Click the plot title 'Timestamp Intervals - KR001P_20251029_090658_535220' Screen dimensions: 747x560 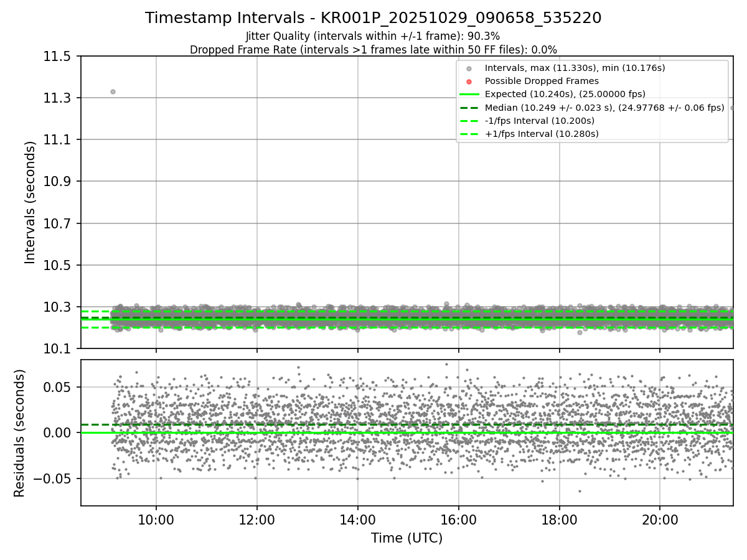click(374, 18)
